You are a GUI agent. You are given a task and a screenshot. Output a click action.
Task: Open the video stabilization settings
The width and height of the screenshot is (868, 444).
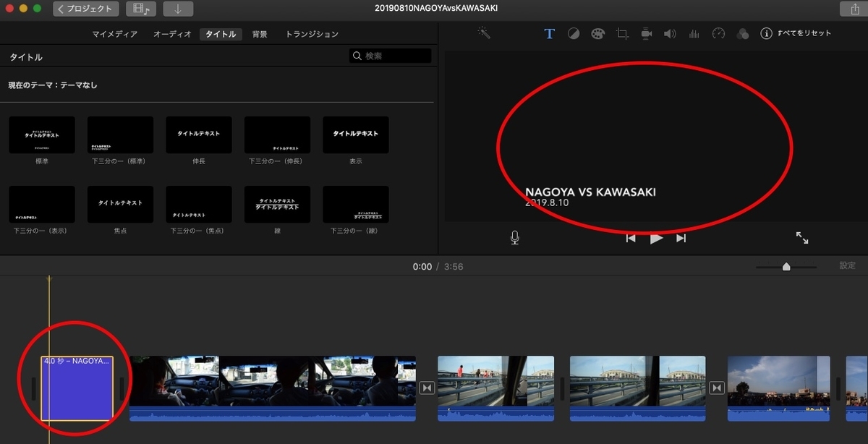click(x=646, y=33)
